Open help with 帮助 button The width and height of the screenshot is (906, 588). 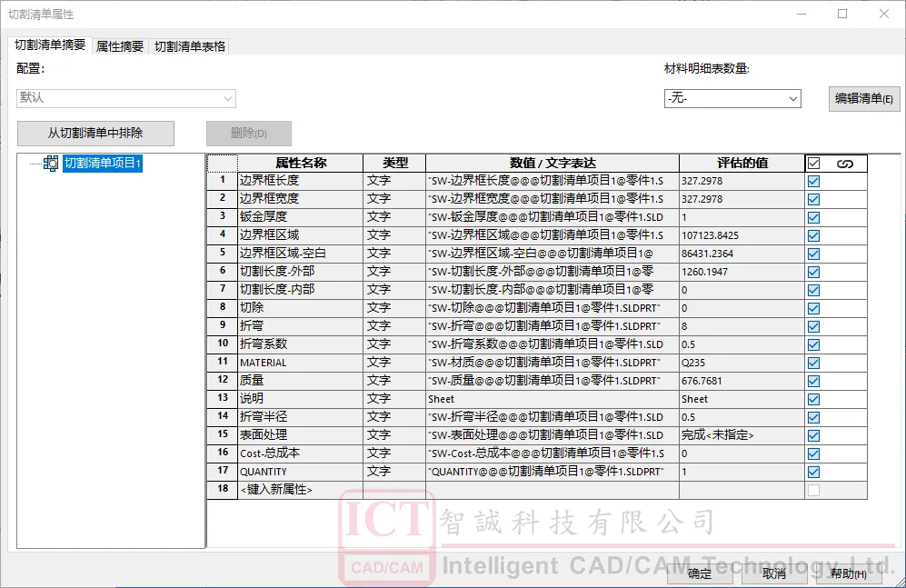pos(848,573)
